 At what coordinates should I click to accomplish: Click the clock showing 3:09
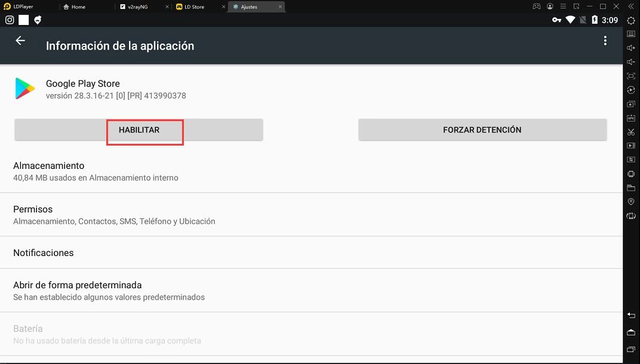(x=610, y=20)
